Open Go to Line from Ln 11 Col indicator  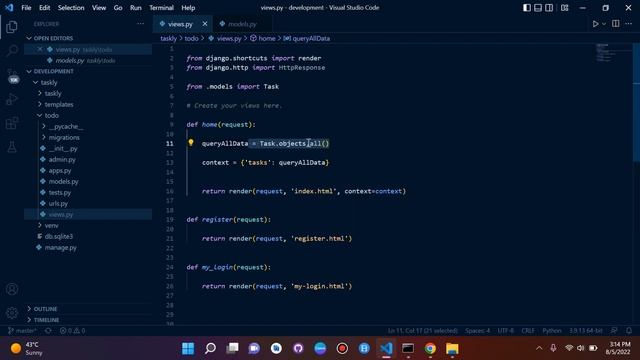coord(423,331)
